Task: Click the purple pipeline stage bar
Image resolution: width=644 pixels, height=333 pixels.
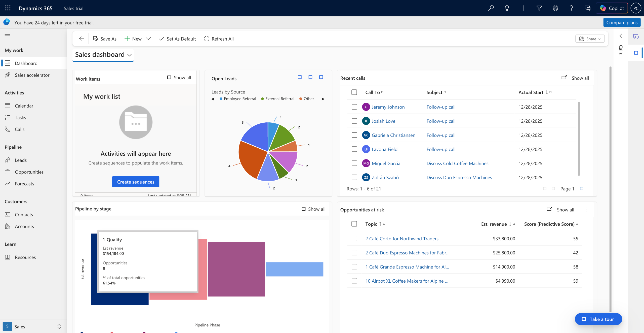Action: pos(236,269)
